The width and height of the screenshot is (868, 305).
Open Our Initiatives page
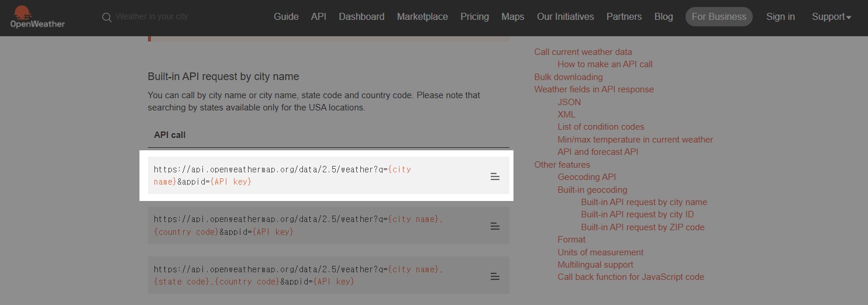tap(565, 16)
